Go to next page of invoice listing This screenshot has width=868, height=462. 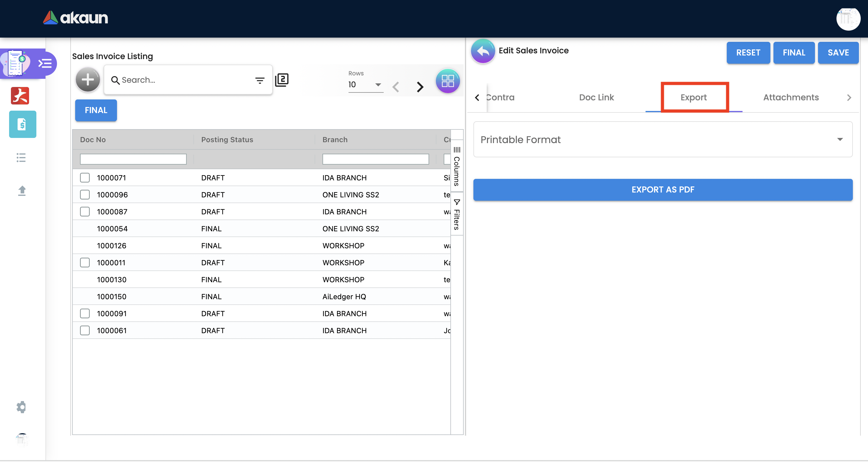419,87
